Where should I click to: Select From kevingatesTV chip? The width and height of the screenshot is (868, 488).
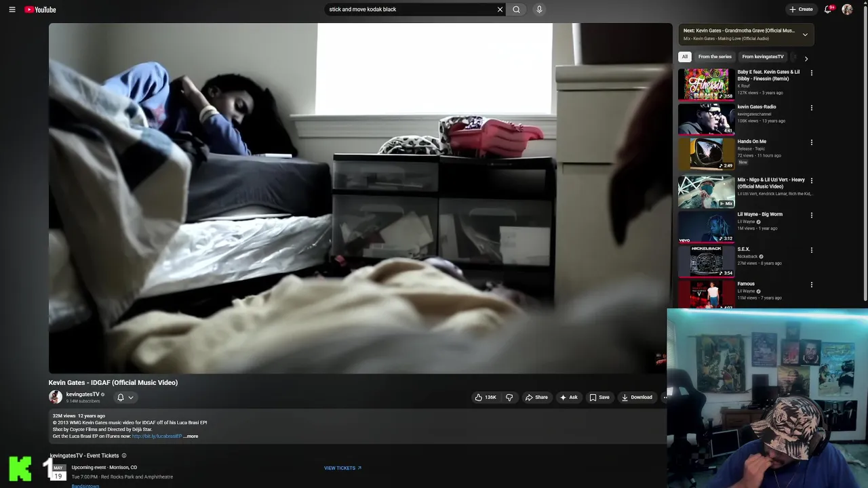tap(762, 57)
